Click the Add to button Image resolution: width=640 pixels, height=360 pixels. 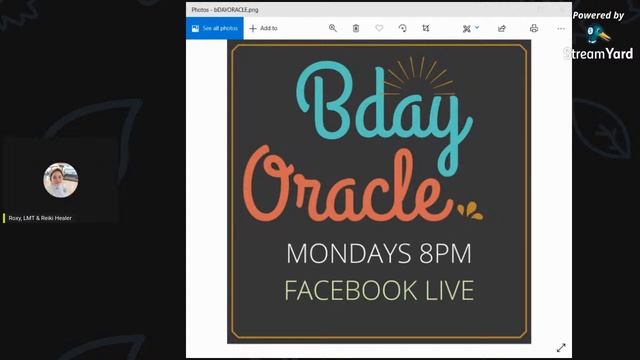(x=263, y=28)
